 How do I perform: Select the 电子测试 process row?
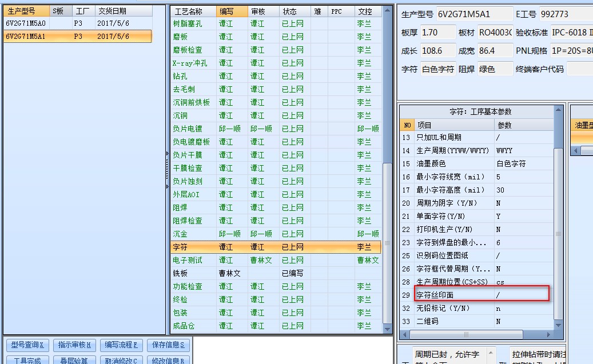pos(276,261)
